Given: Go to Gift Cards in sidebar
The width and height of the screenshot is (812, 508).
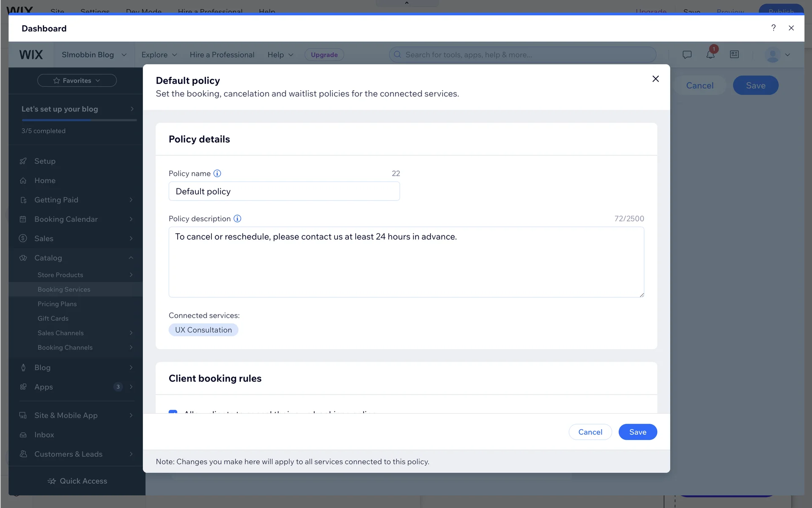Looking at the screenshot, I should [x=53, y=318].
